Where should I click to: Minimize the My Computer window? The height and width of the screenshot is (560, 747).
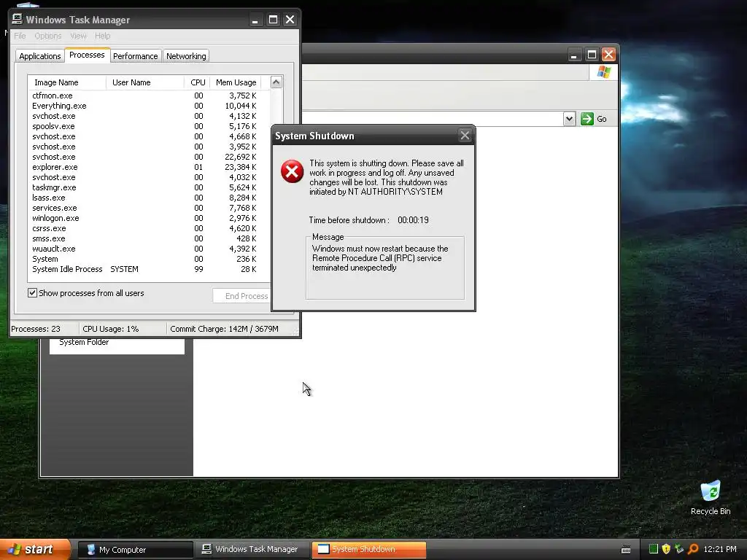click(x=574, y=54)
